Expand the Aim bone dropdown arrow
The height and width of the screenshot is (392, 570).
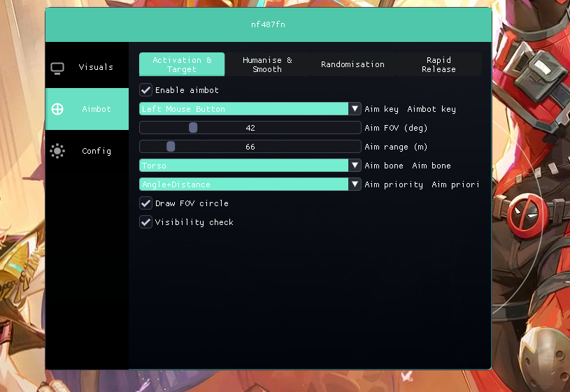(x=355, y=166)
